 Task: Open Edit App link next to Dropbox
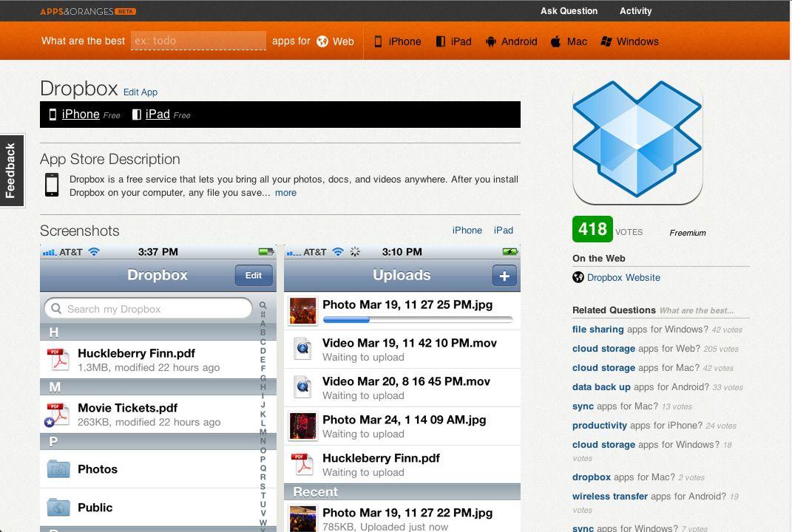(141, 92)
